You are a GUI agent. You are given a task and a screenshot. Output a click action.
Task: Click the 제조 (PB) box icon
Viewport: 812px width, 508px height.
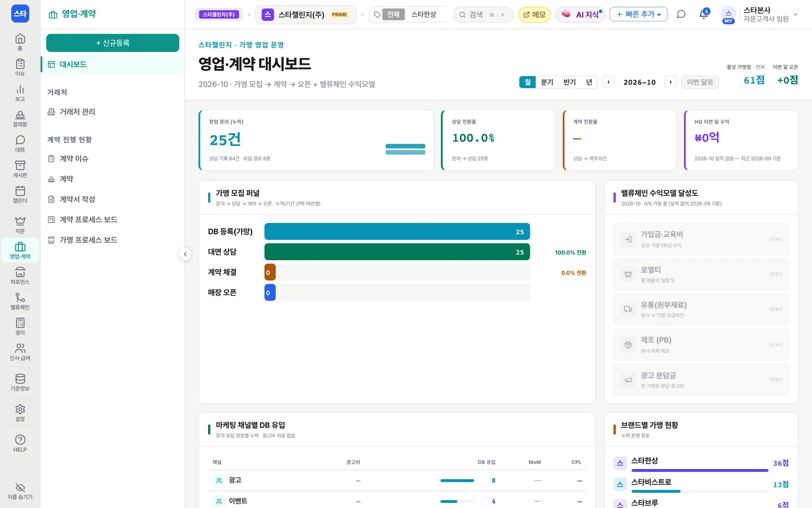click(628, 345)
